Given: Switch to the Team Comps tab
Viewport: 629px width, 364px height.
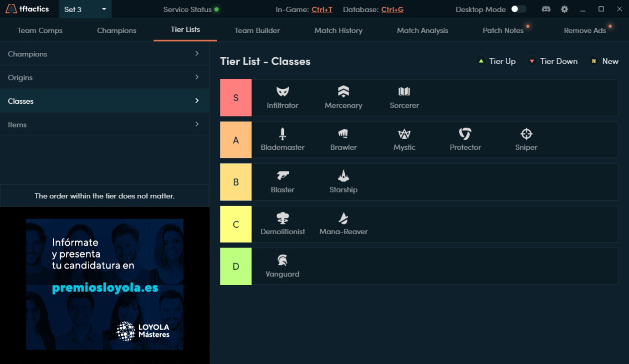Looking at the screenshot, I should (40, 30).
